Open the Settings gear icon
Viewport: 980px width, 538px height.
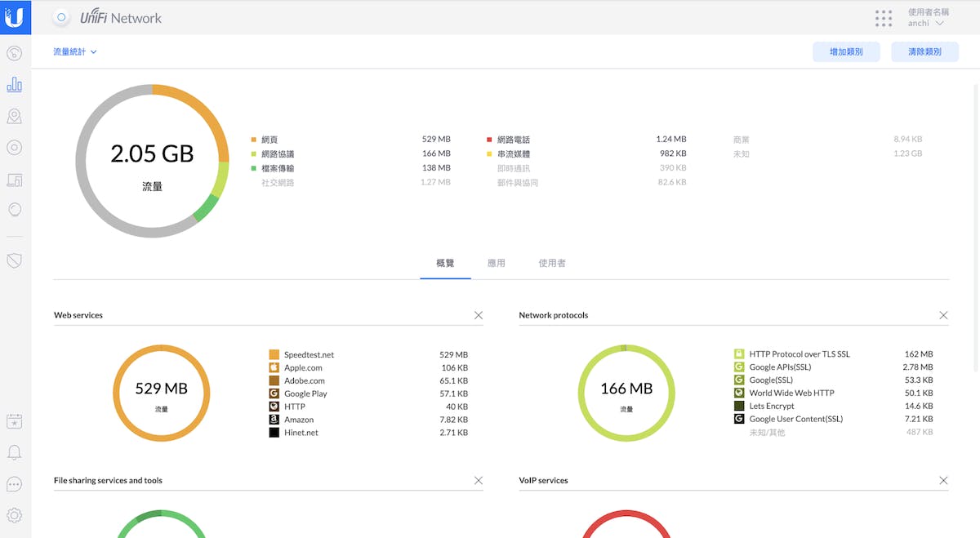pos(14,515)
